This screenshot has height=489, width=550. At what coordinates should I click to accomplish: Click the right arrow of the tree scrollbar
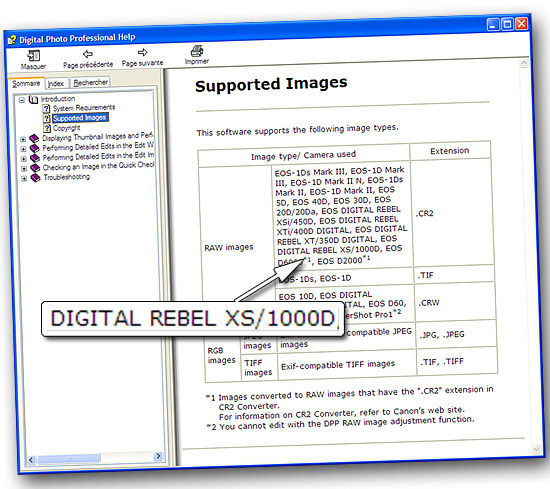158,456
